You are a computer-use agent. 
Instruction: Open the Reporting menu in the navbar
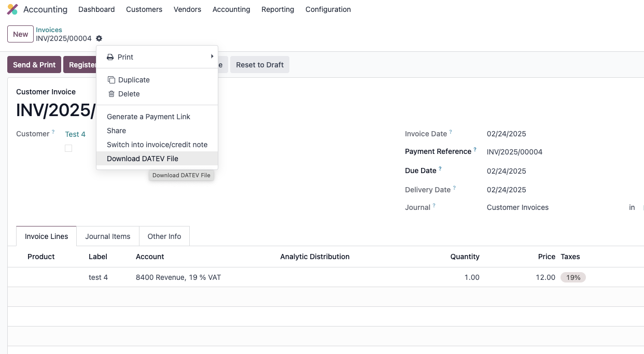click(x=277, y=9)
